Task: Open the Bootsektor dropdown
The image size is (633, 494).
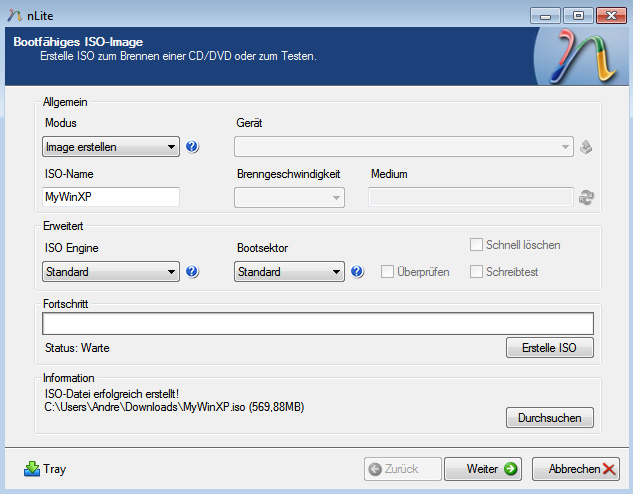Action: [x=289, y=271]
